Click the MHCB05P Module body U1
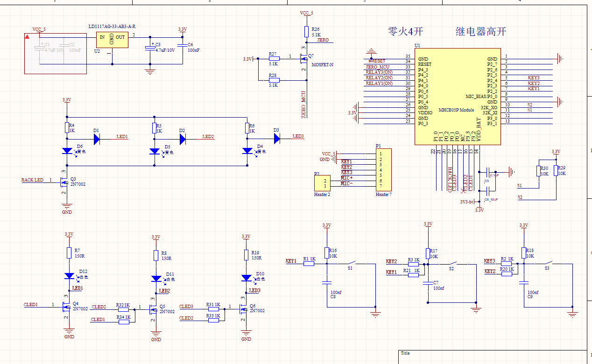 tap(458, 96)
